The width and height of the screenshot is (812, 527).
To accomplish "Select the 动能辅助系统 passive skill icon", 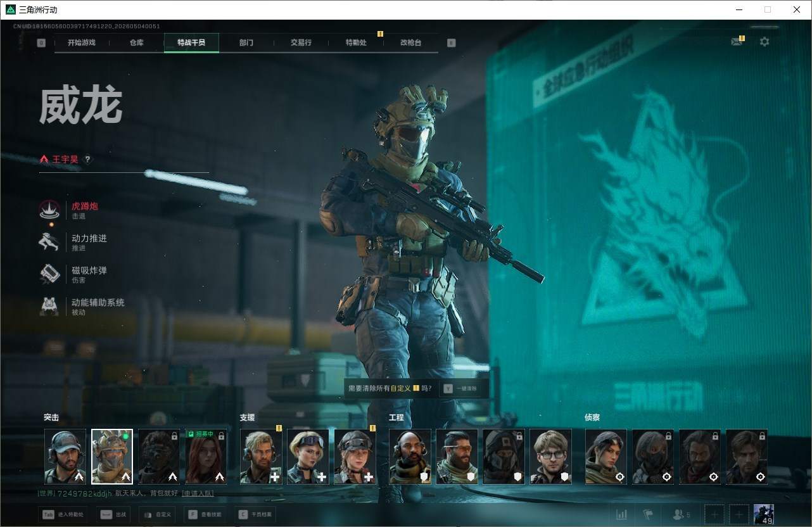I will [x=50, y=307].
